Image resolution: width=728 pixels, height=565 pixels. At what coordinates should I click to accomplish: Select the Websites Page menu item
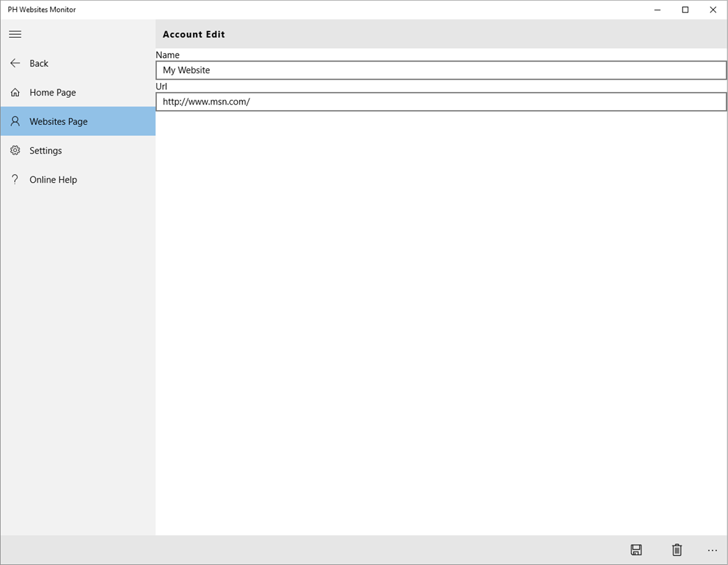(78, 121)
